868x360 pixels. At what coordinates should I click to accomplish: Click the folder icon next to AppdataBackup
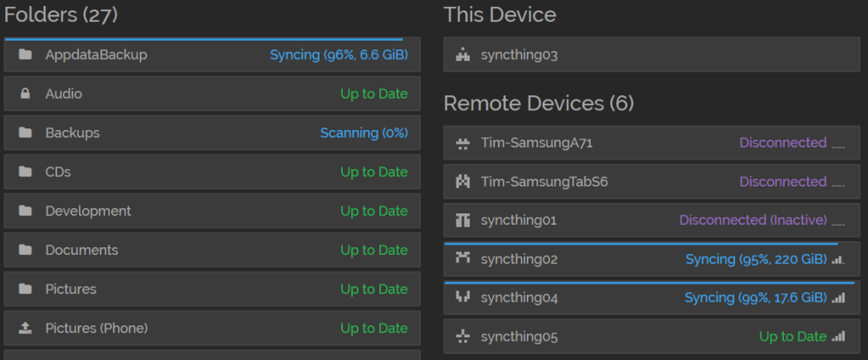point(25,55)
